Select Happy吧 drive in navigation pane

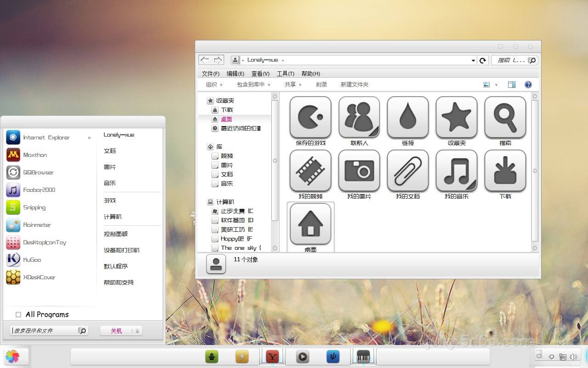232,239
